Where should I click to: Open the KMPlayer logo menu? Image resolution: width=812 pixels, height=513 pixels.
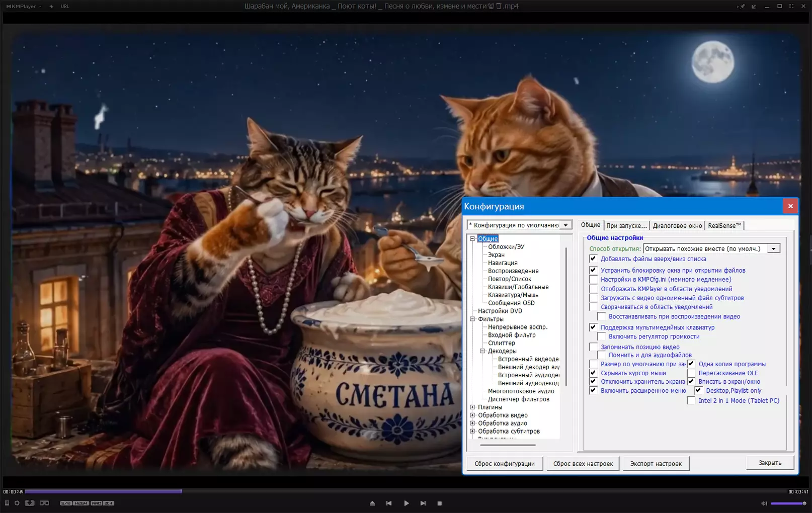click(x=24, y=7)
